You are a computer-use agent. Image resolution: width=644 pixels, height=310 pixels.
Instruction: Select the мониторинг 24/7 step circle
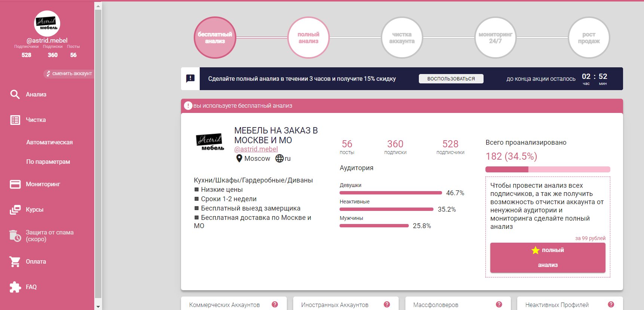point(495,38)
